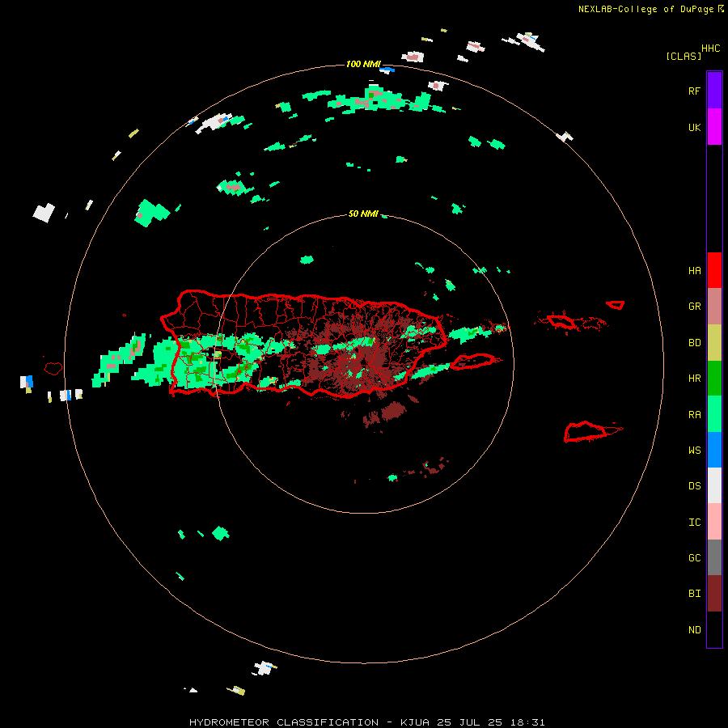The height and width of the screenshot is (728, 728).
Task: Click the BI legend label
Action: point(694,594)
